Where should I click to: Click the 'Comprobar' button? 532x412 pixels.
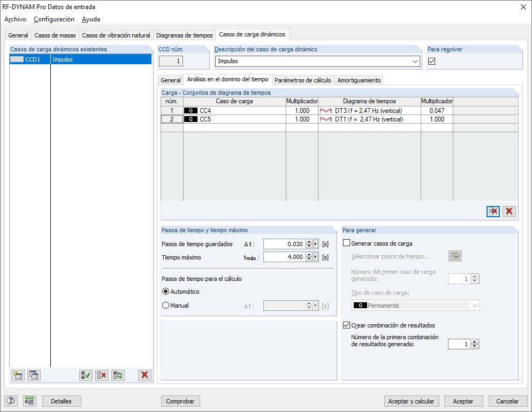point(180,401)
